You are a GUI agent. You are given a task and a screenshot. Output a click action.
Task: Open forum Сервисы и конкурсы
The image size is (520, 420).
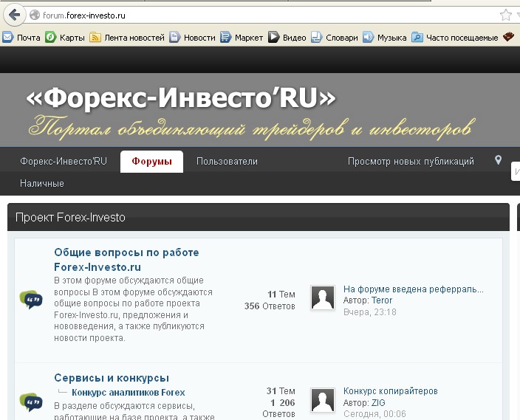click(112, 378)
